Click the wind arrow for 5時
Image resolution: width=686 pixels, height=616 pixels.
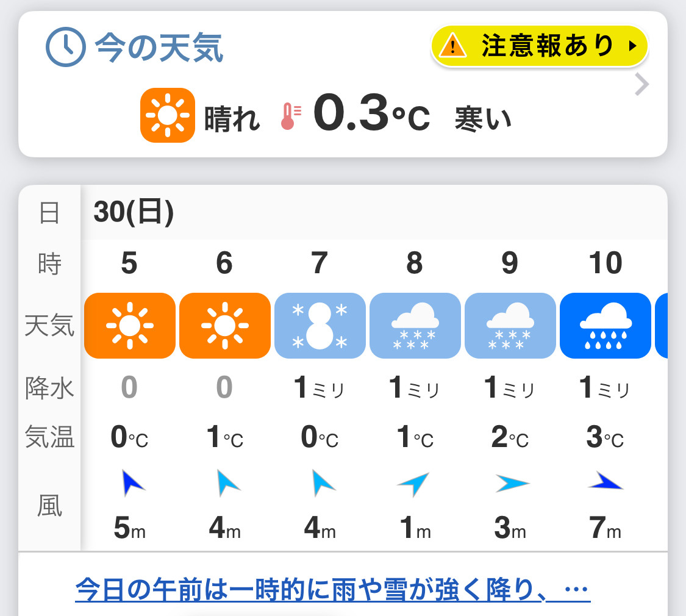point(132,483)
